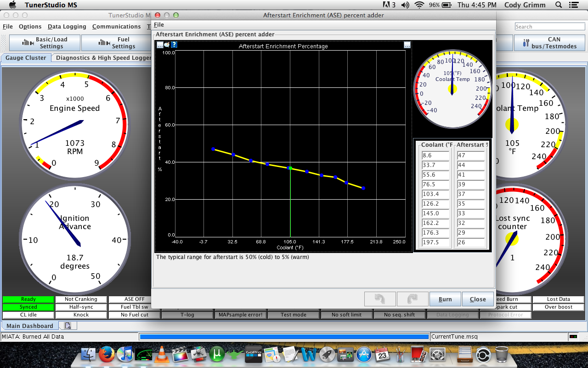This screenshot has height=368, width=588.
Task: Click the undo arrow button
Action: (379, 299)
